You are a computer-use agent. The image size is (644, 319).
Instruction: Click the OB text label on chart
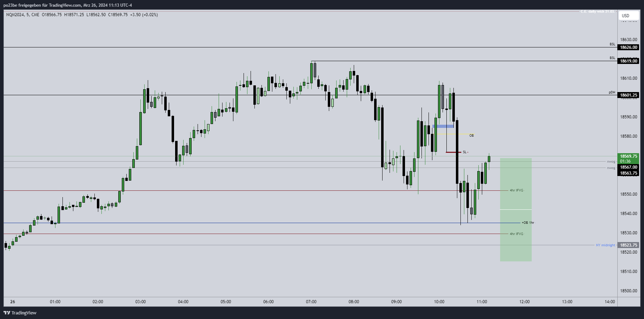(x=472, y=136)
